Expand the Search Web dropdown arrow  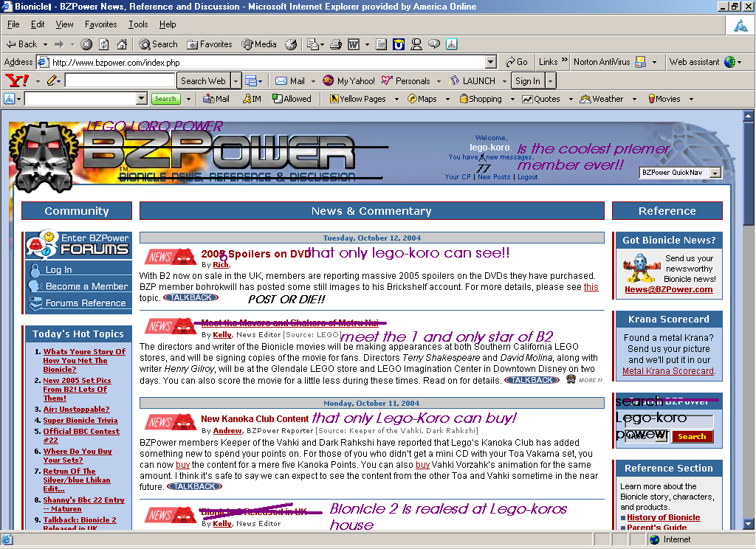coord(236,81)
